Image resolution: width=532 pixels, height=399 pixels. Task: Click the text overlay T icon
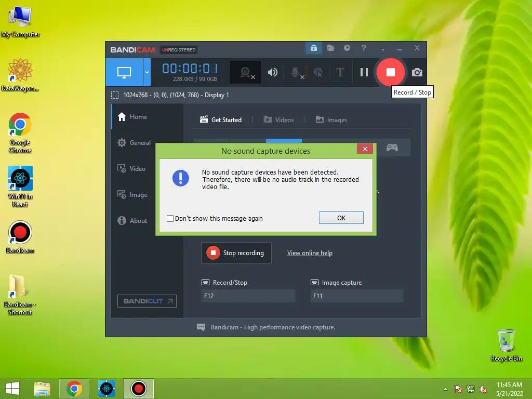tap(340, 72)
